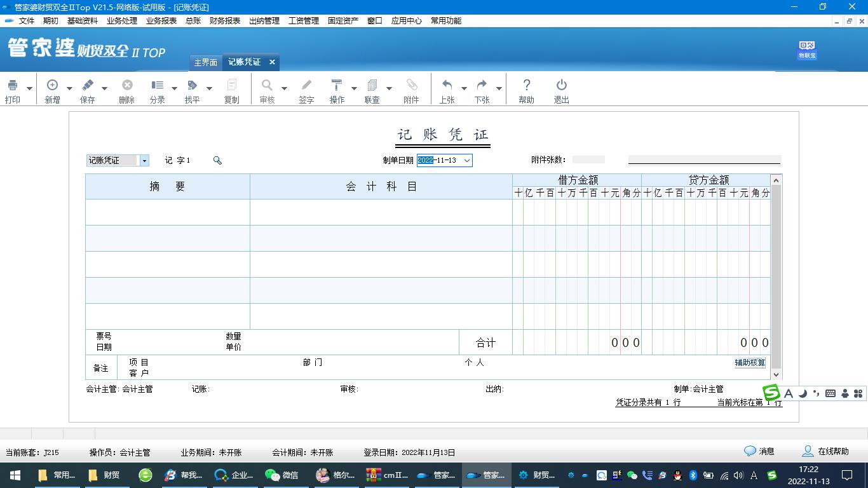Image resolution: width=868 pixels, height=488 pixels.
Task: Switch to the 主界面 tab
Action: [x=205, y=62]
